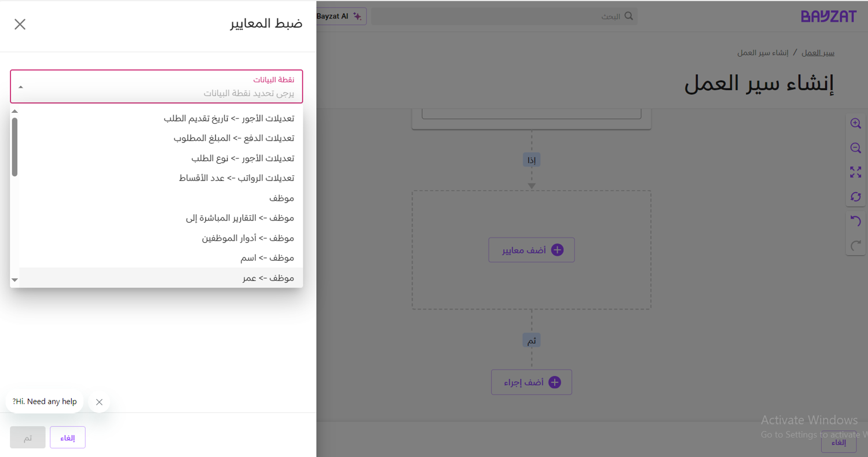
Task: Click the fit-to-screen expand icon
Action: click(855, 172)
